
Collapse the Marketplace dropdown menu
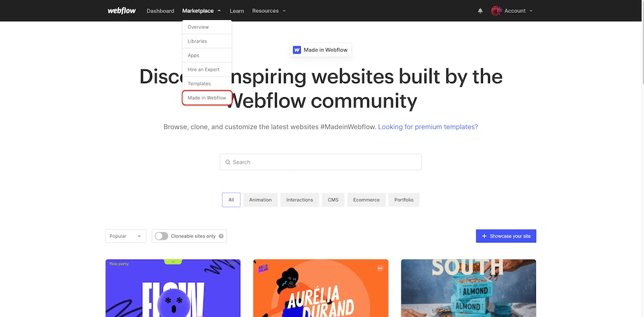pos(202,11)
